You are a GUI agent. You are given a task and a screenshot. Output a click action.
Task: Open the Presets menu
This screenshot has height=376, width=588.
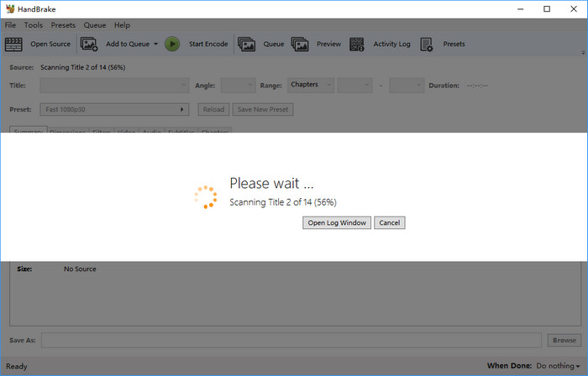pos(63,25)
